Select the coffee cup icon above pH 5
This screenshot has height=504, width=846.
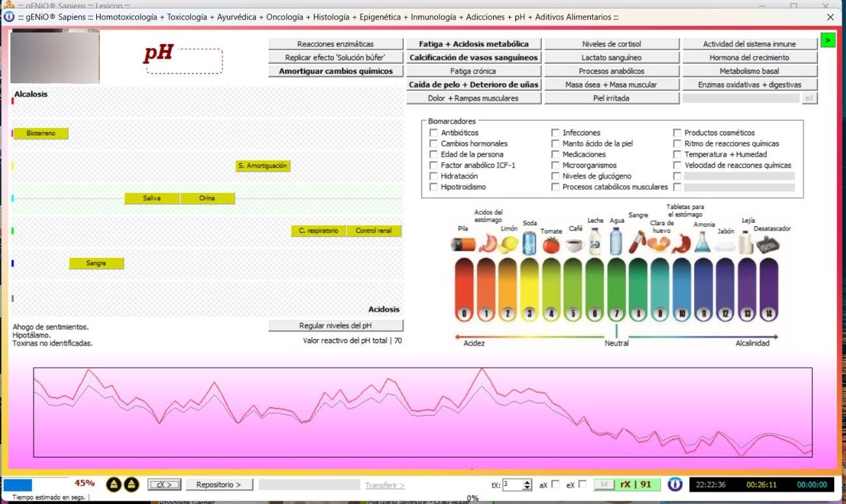[574, 245]
